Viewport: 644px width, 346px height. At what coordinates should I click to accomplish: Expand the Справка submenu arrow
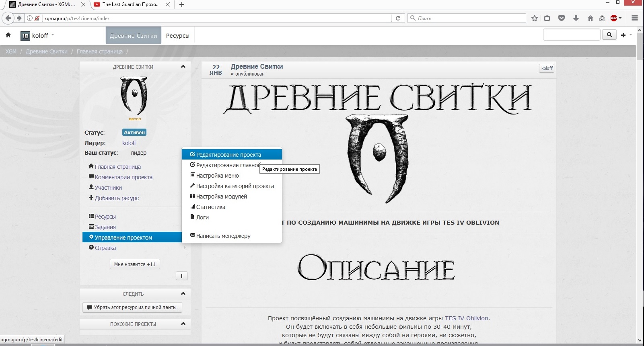tap(185, 248)
